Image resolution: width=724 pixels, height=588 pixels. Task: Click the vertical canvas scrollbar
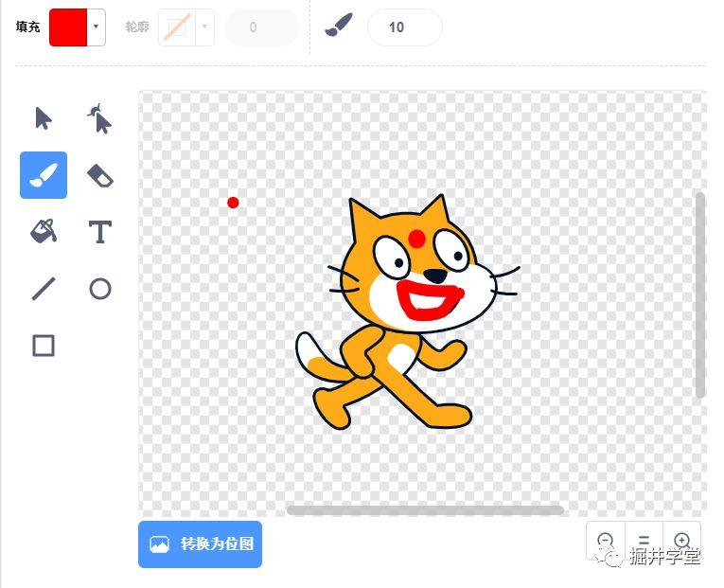[700, 294]
